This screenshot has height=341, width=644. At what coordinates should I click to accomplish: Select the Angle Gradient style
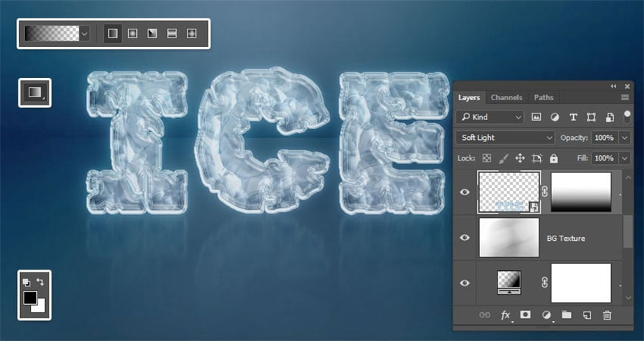[x=152, y=34]
